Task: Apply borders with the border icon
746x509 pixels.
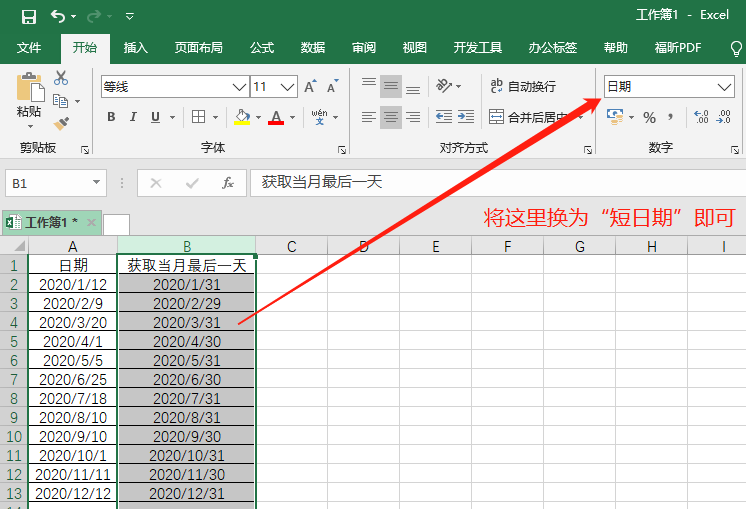Action: 198,117
